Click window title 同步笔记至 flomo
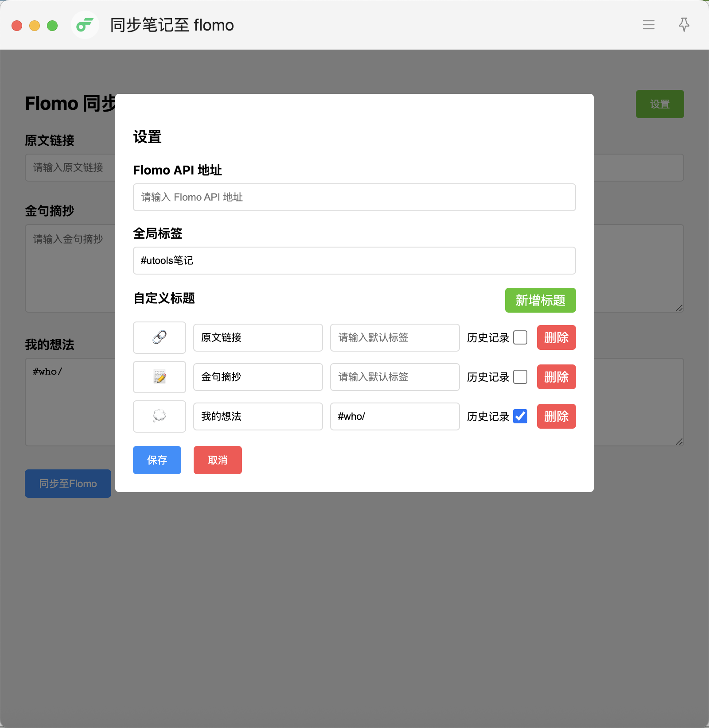The height and width of the screenshot is (728, 709). point(172,25)
